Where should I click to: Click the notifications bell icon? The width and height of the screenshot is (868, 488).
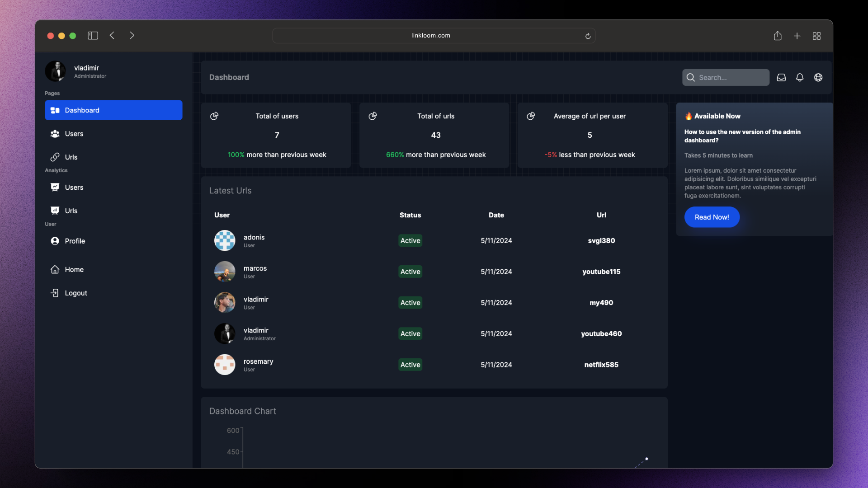pos(800,77)
